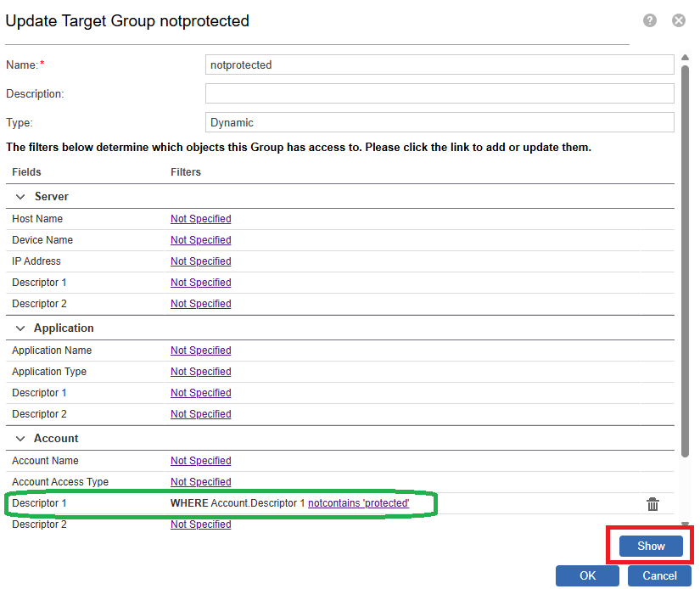Open the Host Name filter link
The width and height of the screenshot is (700, 589).
(200, 219)
